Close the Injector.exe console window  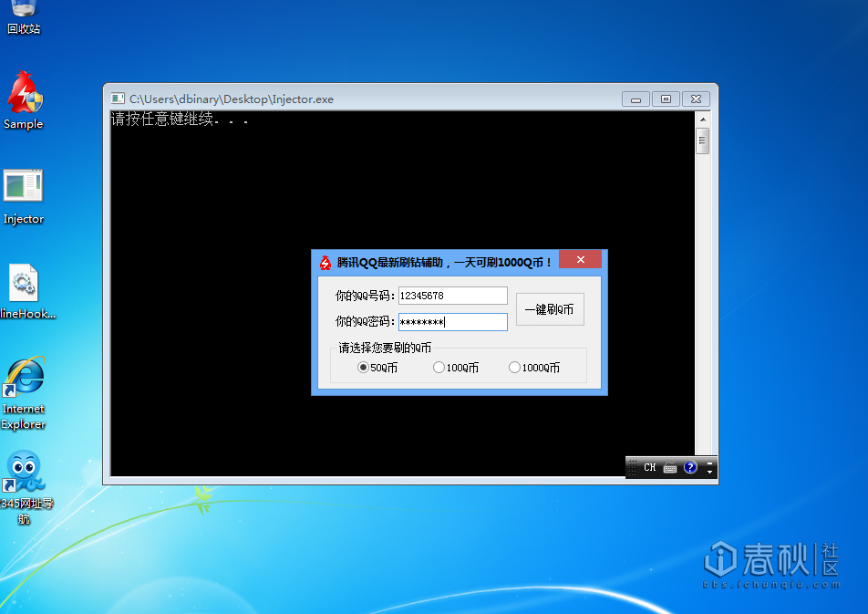click(x=696, y=99)
